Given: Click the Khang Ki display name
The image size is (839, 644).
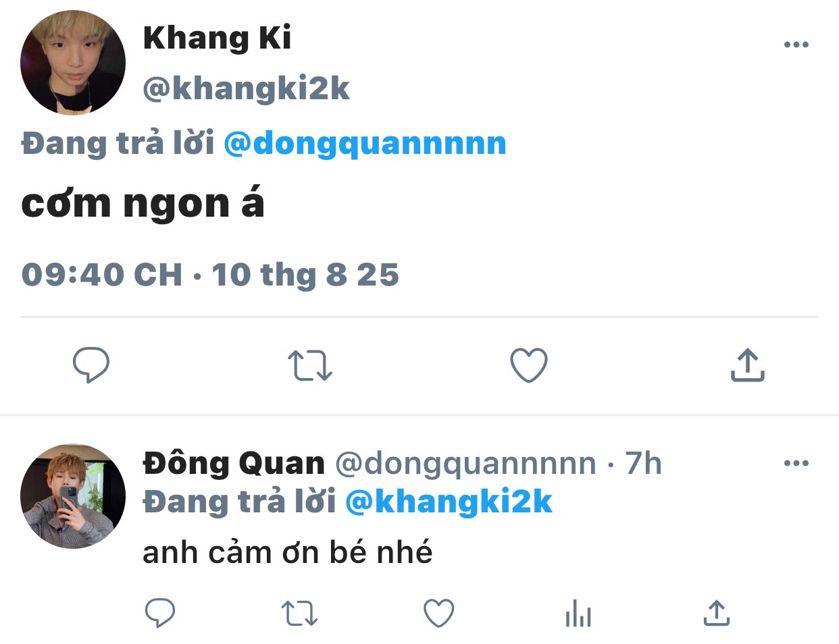Looking at the screenshot, I should 217,38.
